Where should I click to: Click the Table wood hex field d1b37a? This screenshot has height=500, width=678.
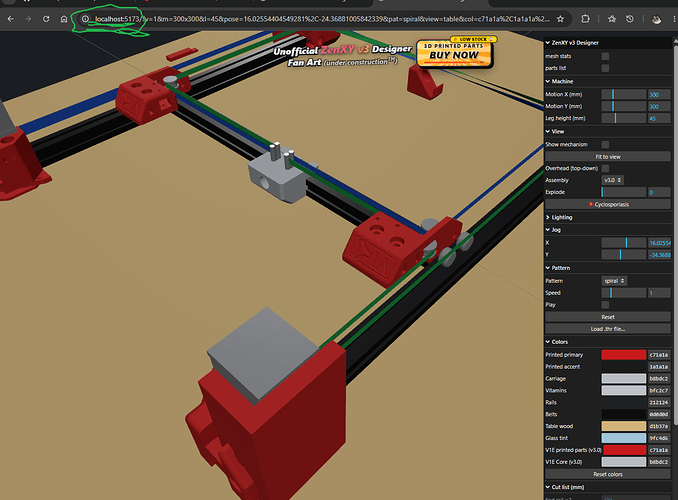pos(659,426)
